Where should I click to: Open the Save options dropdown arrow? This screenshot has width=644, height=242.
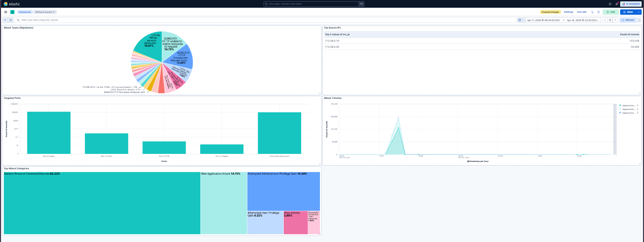(639, 12)
